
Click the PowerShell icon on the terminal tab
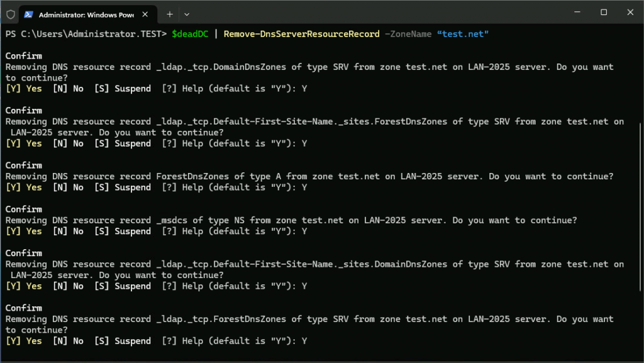pyautogui.click(x=28, y=14)
